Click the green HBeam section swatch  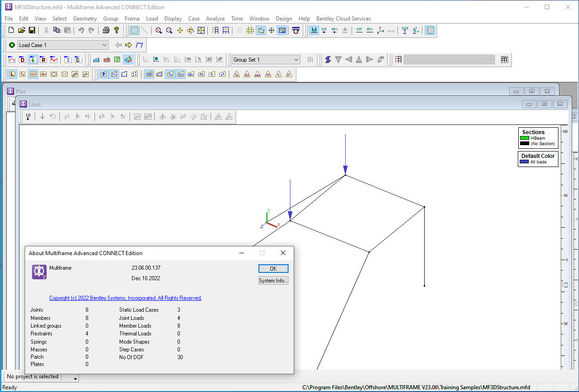coord(525,138)
